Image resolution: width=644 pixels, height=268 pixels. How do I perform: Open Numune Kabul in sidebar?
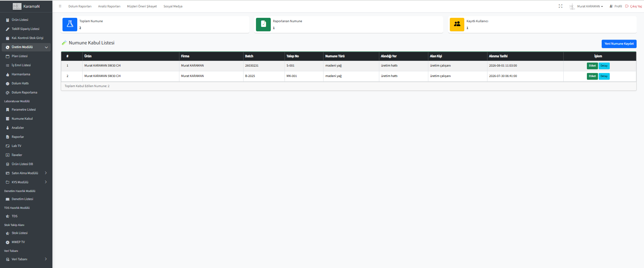(22, 119)
